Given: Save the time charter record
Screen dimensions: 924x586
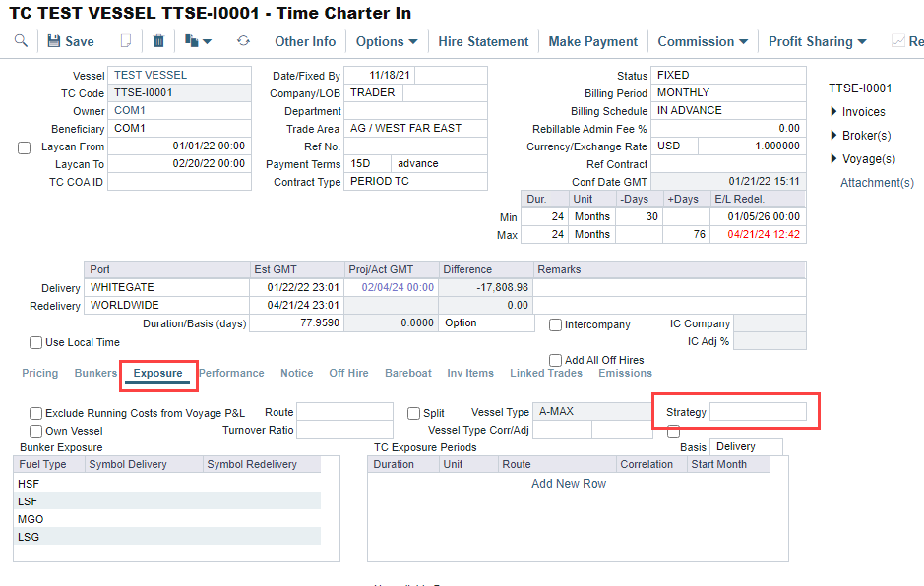Looking at the screenshot, I should coord(70,41).
